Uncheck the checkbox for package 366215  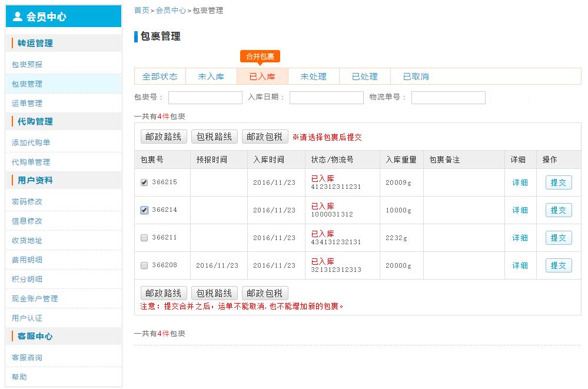click(x=144, y=182)
